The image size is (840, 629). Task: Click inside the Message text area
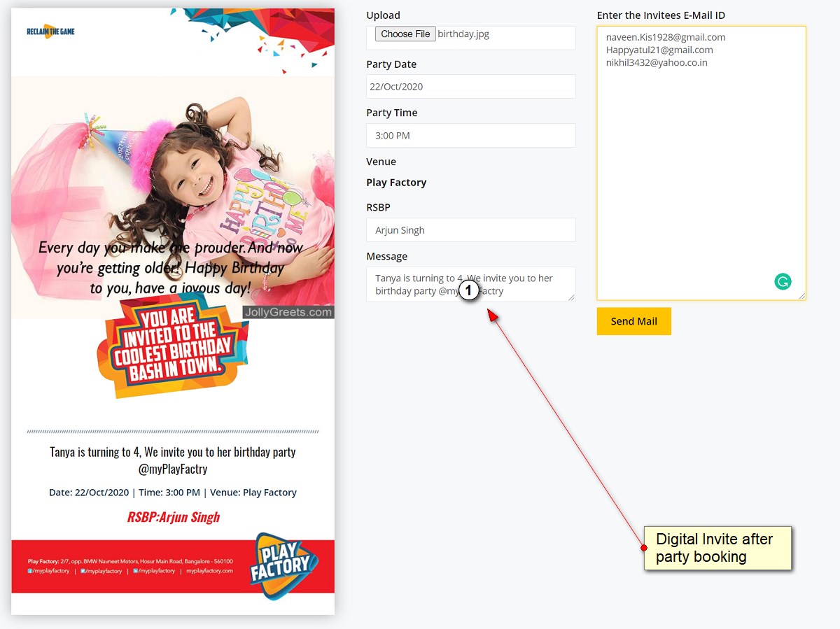470,284
